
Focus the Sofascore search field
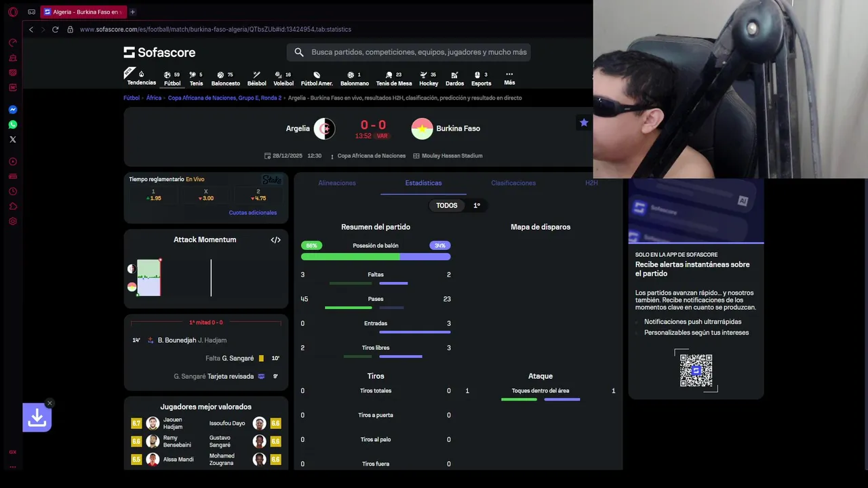[409, 52]
